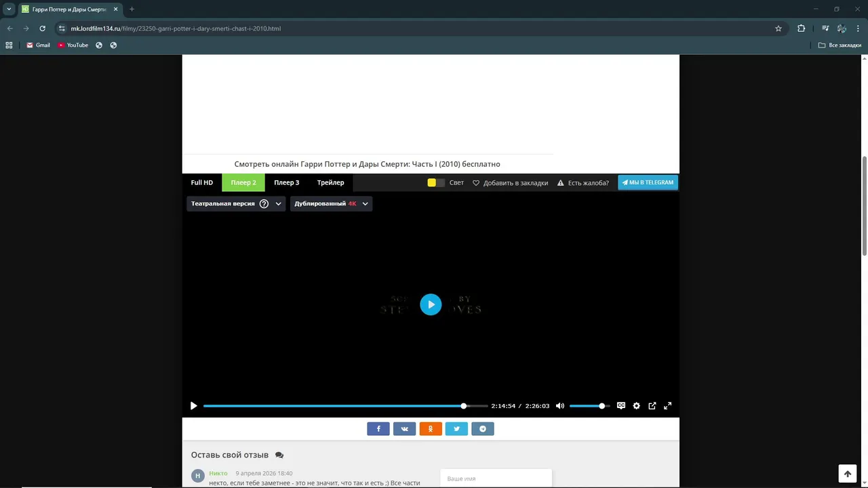Share the film on Facebook
This screenshot has height=488, width=868.
(378, 428)
